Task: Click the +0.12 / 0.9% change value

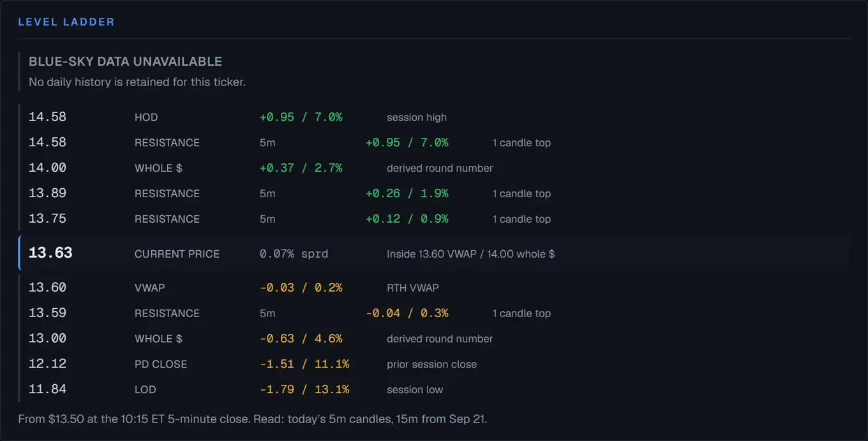Action: click(x=407, y=220)
